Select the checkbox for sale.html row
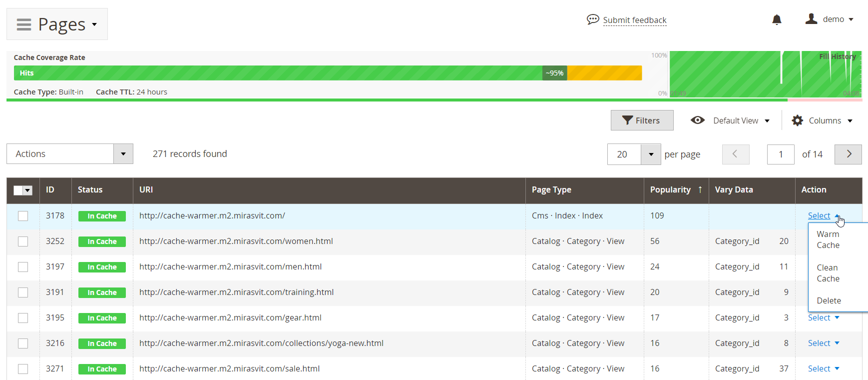 tap(23, 369)
